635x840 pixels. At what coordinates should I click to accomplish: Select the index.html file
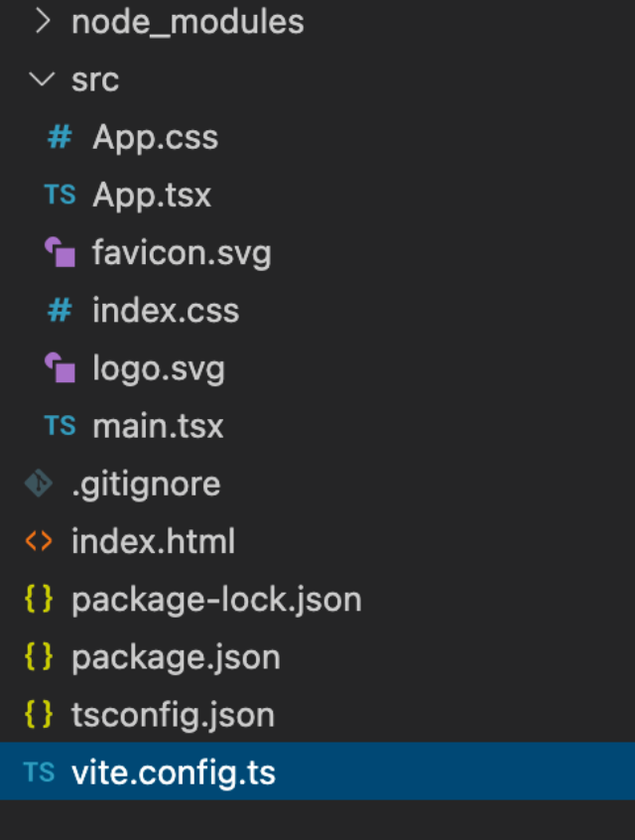(x=153, y=541)
